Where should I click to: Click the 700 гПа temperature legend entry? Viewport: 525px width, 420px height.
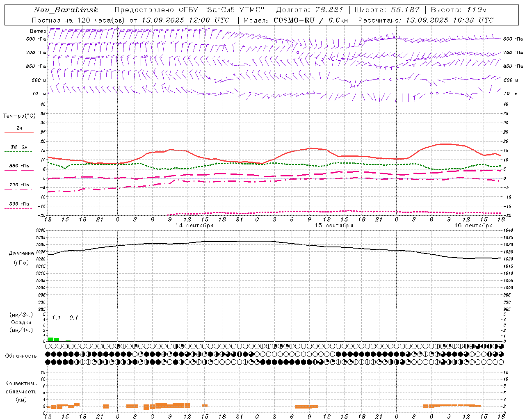point(19,185)
